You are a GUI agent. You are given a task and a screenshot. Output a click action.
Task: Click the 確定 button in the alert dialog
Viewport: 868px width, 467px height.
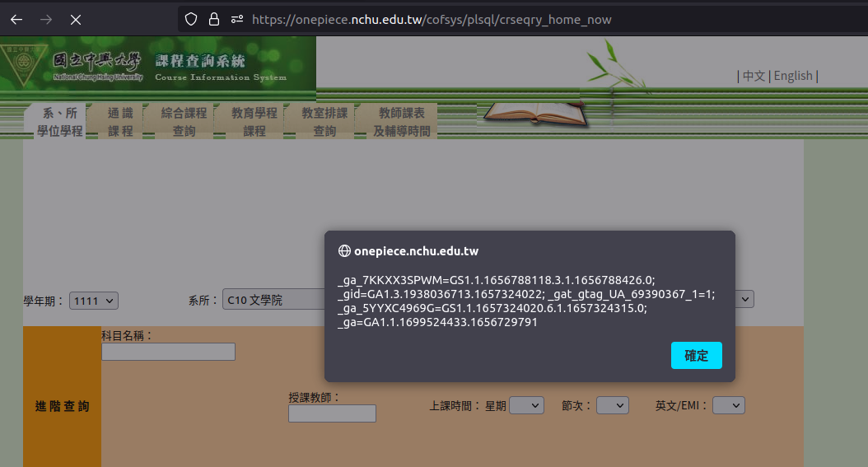[697, 355]
